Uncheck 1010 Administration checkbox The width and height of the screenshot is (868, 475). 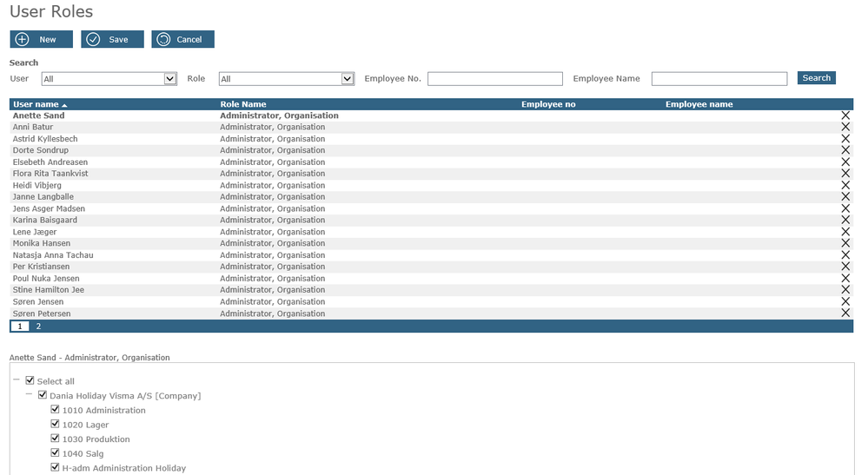pyautogui.click(x=55, y=409)
